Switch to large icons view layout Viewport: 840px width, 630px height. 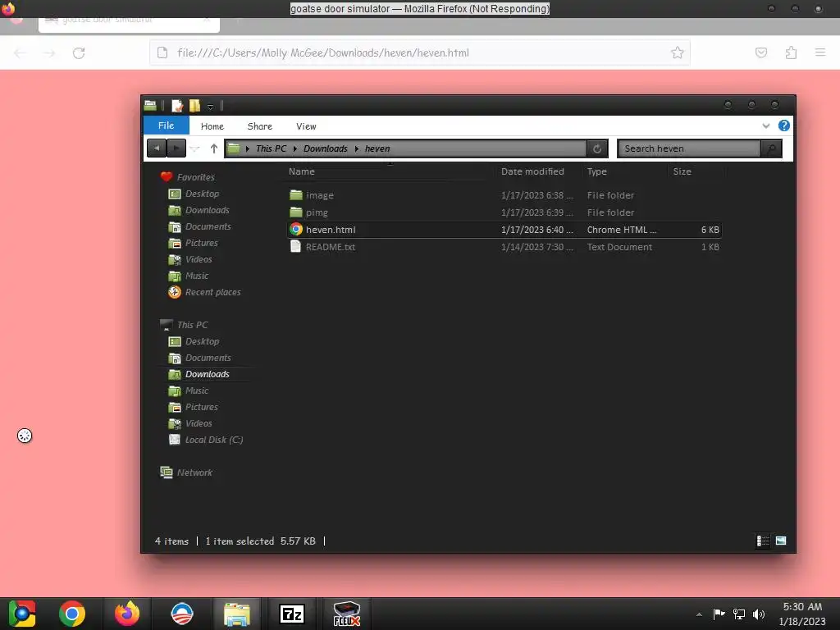[781, 541]
